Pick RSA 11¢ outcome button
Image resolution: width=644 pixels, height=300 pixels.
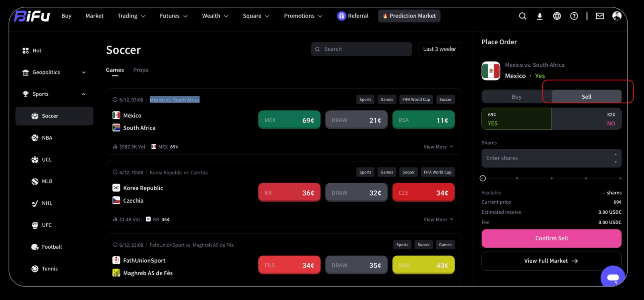point(423,120)
